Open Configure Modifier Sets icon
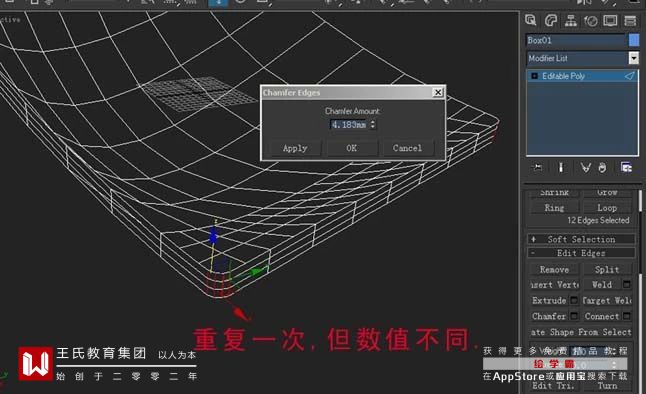This screenshot has height=394, width=646. 626,167
